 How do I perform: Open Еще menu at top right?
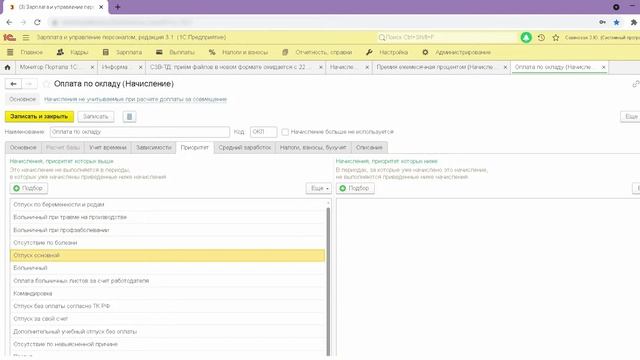pyautogui.click(x=631, y=117)
